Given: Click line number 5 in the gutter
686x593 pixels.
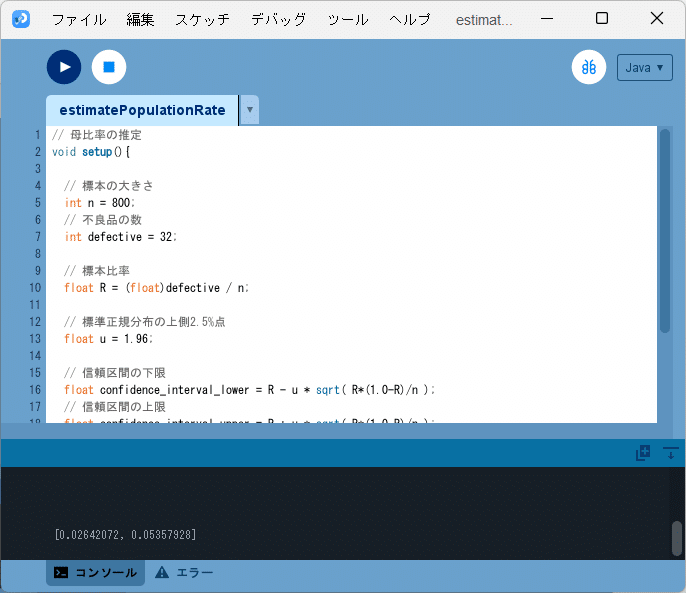Looking at the screenshot, I should tap(38, 203).
